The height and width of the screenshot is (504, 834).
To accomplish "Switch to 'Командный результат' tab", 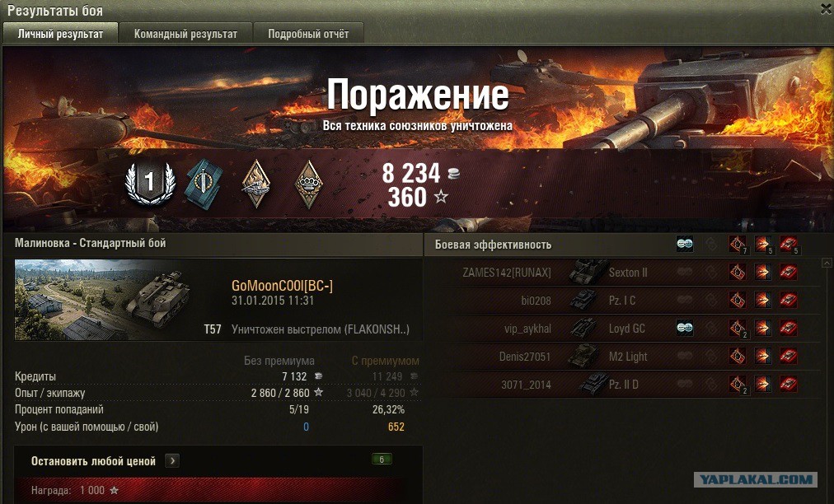I will point(185,34).
